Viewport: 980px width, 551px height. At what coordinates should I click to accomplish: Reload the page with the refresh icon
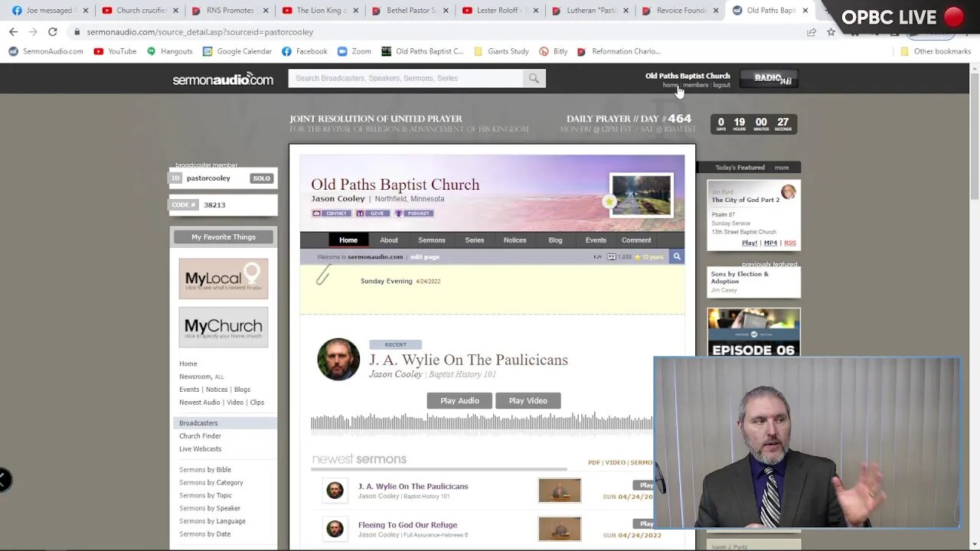[x=52, y=32]
